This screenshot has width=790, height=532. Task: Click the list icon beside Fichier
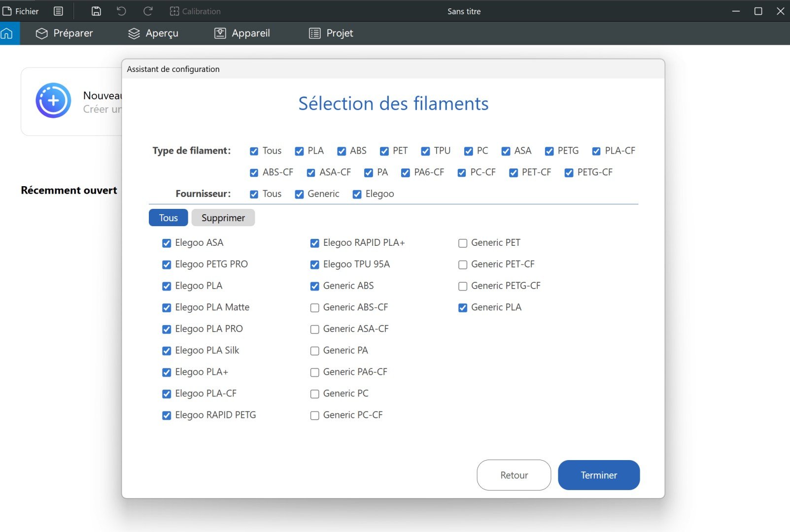pyautogui.click(x=58, y=11)
